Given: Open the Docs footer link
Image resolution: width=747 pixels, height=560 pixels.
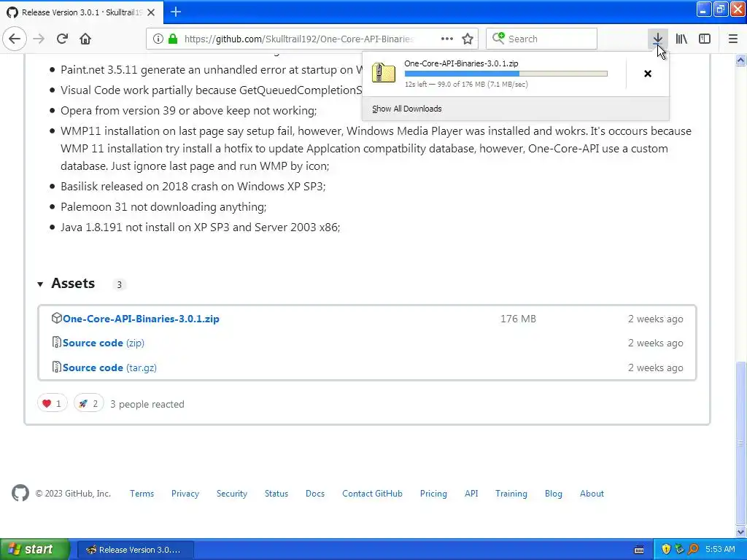Looking at the screenshot, I should (x=315, y=494).
